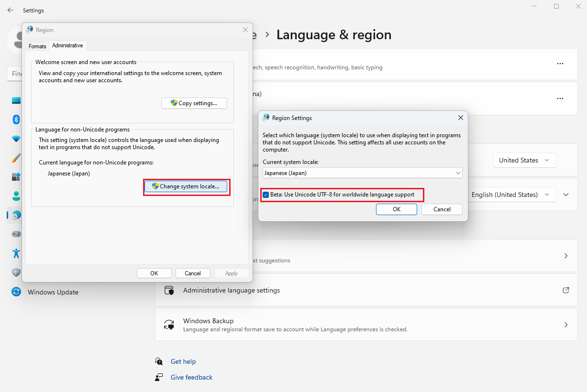The height and width of the screenshot is (392, 587).
Task: Close the Region dialog window
Action: tap(245, 30)
